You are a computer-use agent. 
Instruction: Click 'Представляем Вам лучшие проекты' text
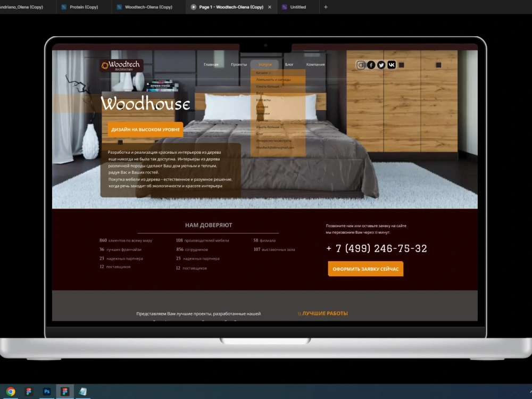tap(198, 314)
